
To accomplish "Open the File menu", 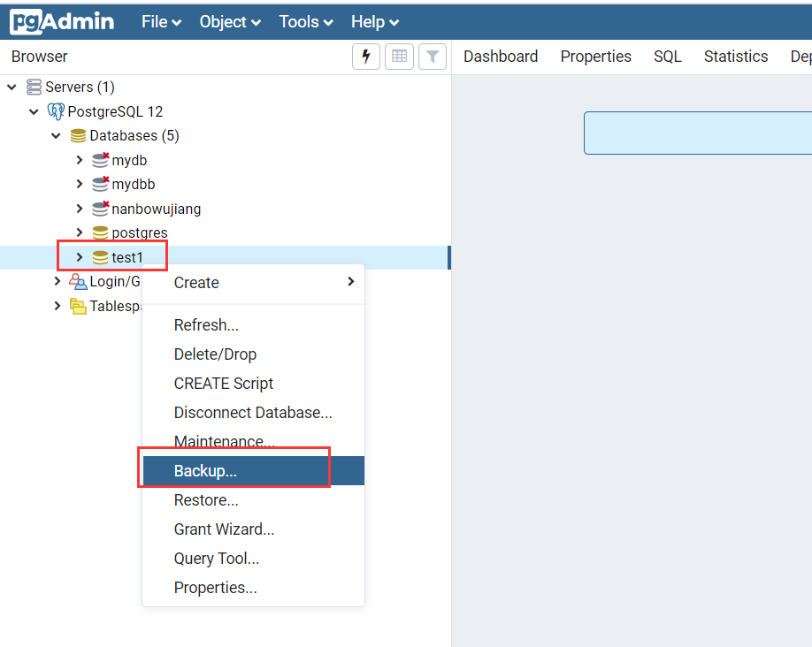I will click(161, 22).
